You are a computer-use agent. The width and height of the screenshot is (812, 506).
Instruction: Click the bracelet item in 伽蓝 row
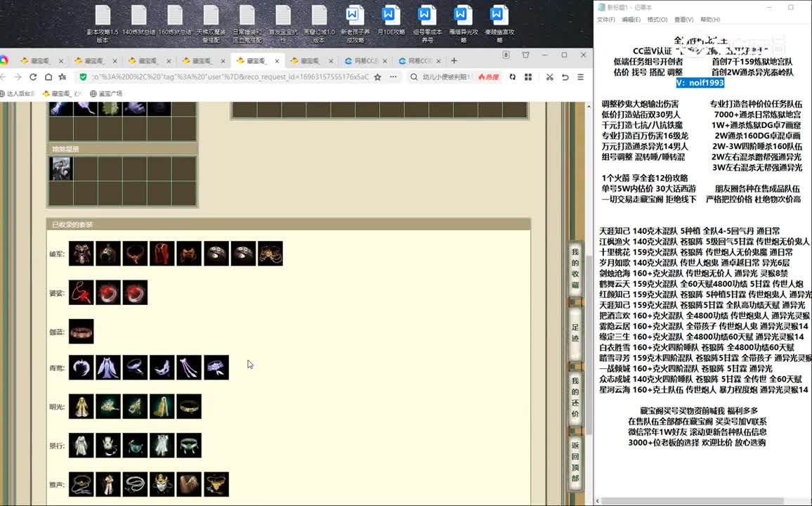(x=81, y=332)
